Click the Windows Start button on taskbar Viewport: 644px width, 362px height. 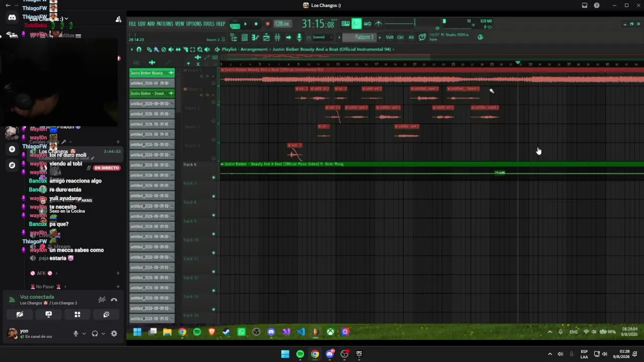pyautogui.click(x=285, y=354)
